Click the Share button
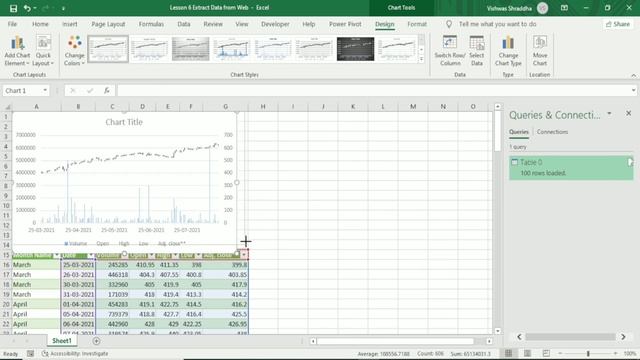Viewport: 640px width, 360px height. click(x=618, y=24)
